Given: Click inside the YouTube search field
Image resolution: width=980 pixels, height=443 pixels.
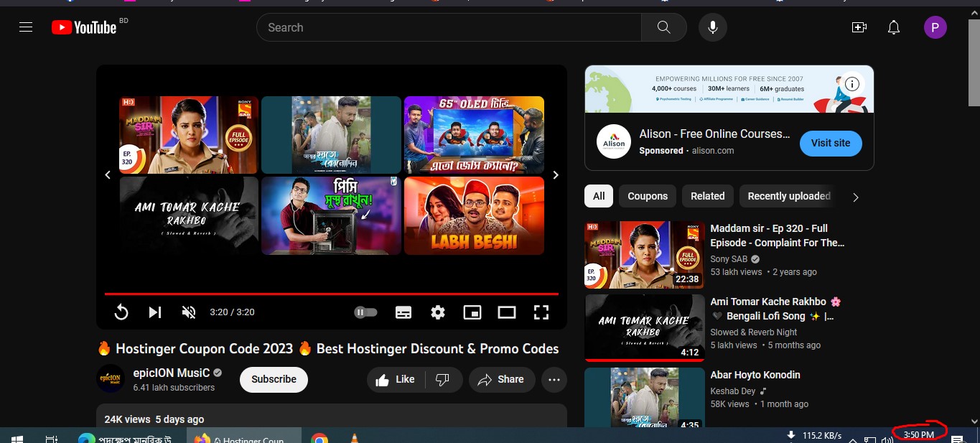Looking at the screenshot, I should point(449,27).
